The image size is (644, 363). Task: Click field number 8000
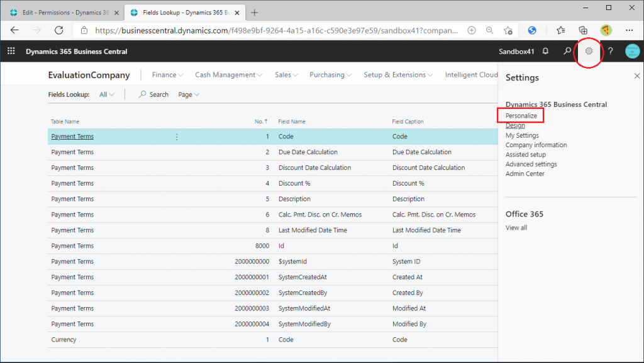coord(262,246)
